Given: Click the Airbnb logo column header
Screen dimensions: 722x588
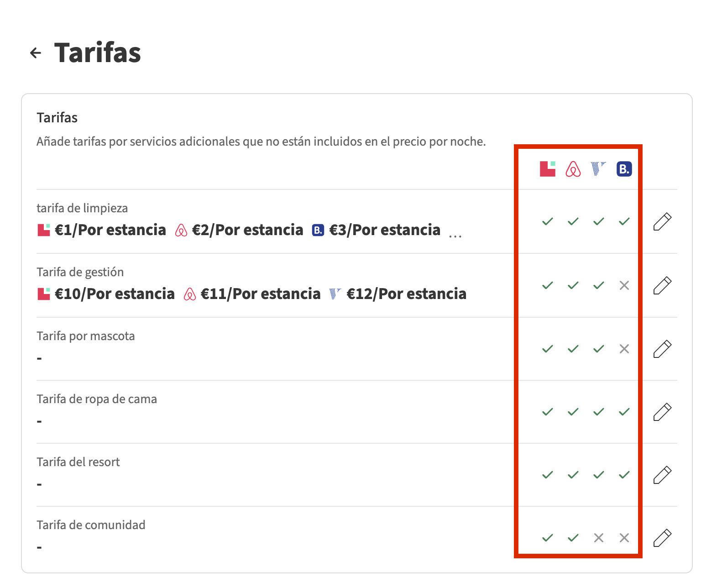Looking at the screenshot, I should [573, 169].
